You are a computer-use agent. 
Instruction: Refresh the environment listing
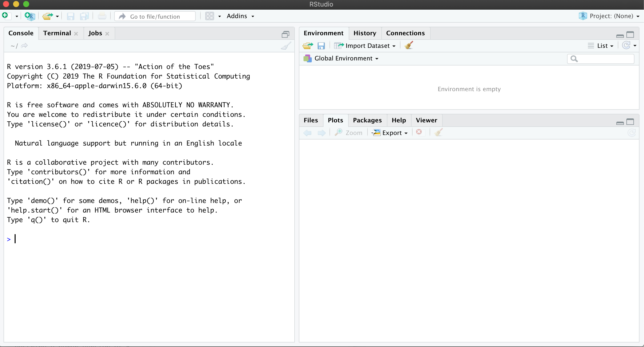pos(626,45)
